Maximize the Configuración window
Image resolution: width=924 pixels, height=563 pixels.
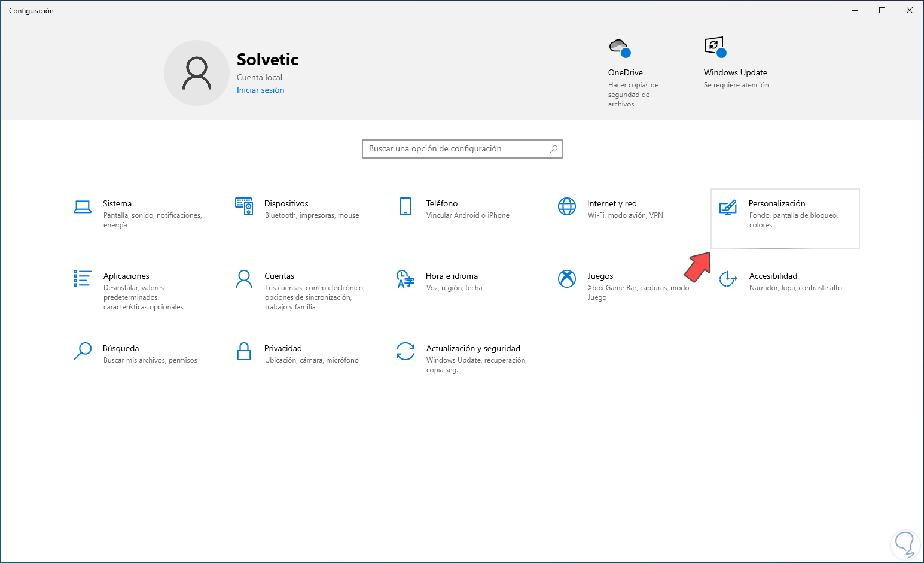click(x=882, y=10)
